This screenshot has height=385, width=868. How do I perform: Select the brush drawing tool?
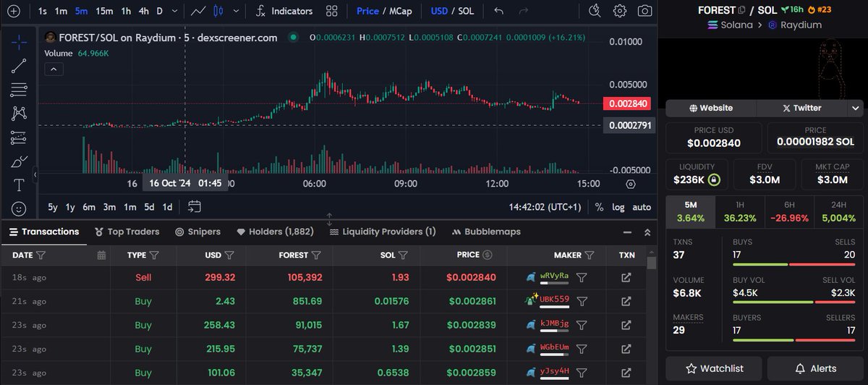click(x=19, y=161)
